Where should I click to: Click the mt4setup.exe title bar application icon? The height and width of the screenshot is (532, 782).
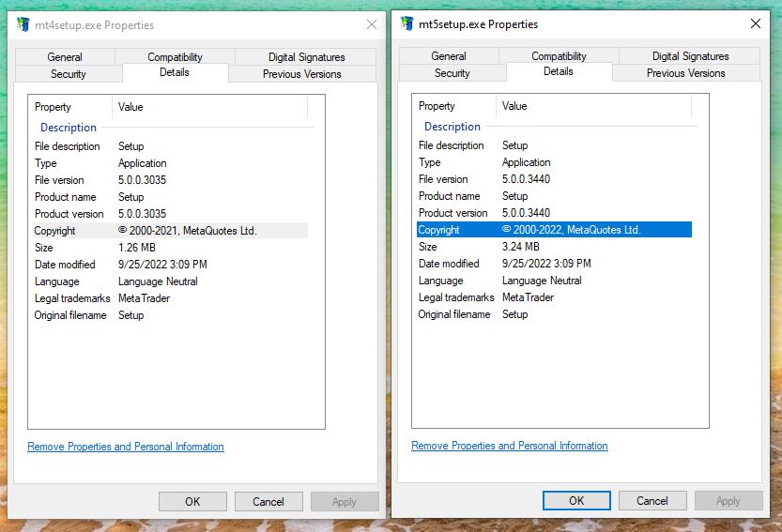click(23, 24)
